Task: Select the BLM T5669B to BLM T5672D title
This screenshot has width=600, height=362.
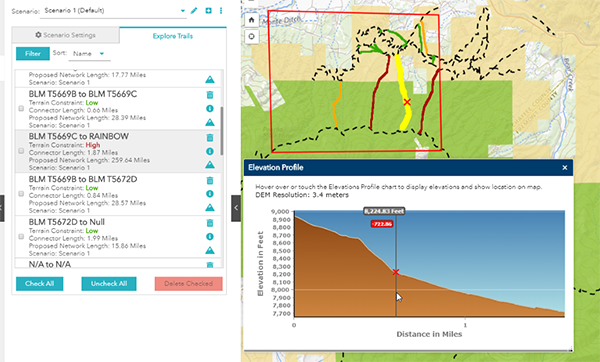Action: (83, 179)
